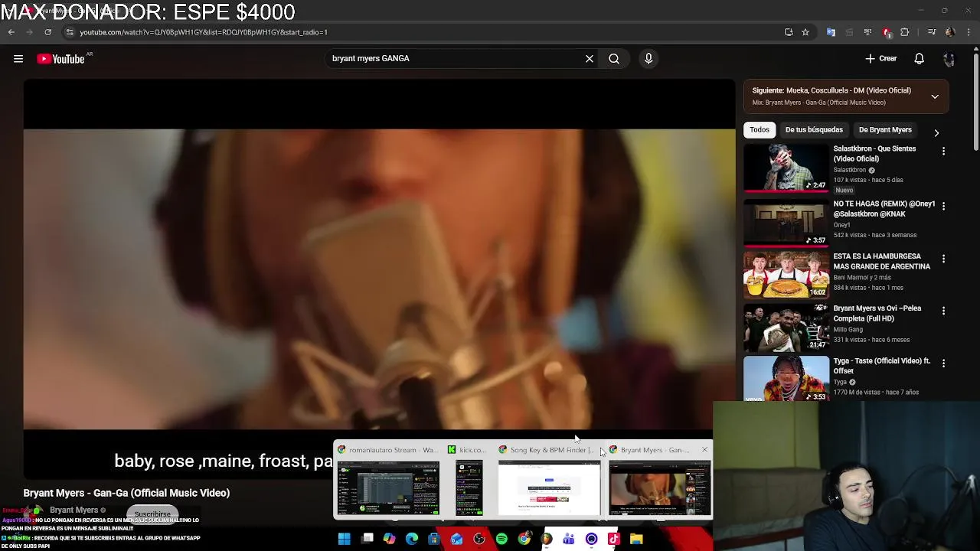This screenshot has width=980, height=551.
Task: Click the Salastkbron - Que Sientes title
Action: point(874,154)
